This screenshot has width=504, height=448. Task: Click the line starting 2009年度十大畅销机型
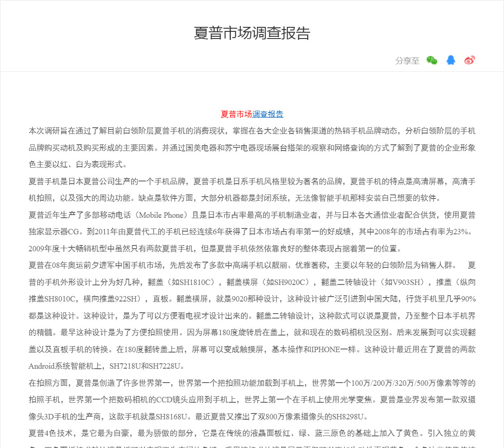click(x=215, y=249)
